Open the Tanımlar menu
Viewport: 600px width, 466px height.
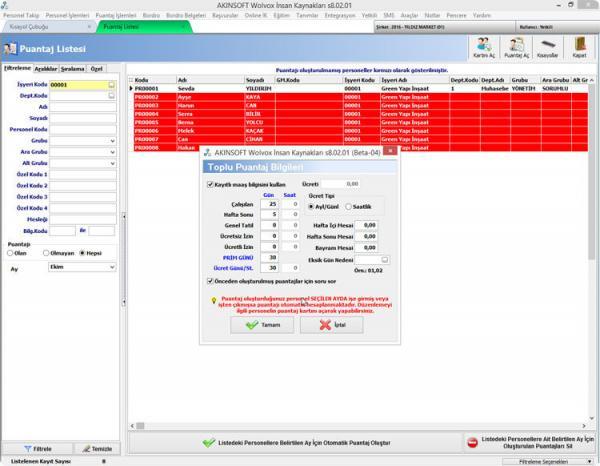coord(307,15)
